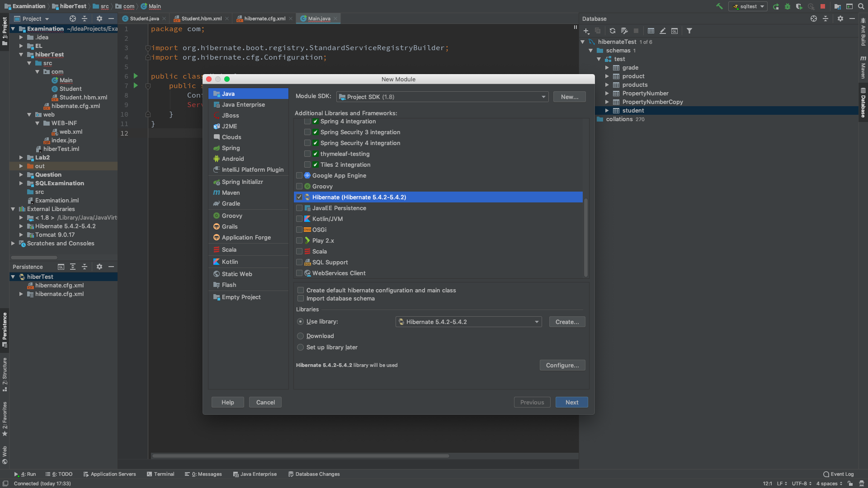Screen dimensions: 868x488
Task: Enable Create default hibernate configuration checkbox
Action: [x=301, y=291]
